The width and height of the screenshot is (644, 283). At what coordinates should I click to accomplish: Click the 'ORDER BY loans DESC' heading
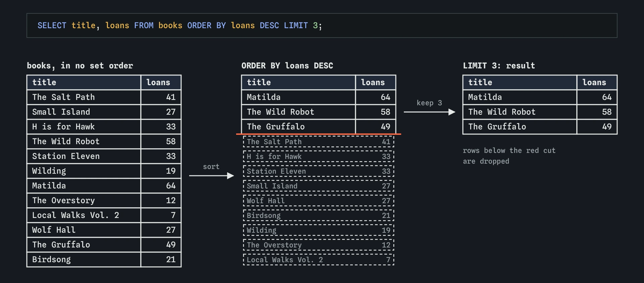pyautogui.click(x=287, y=66)
